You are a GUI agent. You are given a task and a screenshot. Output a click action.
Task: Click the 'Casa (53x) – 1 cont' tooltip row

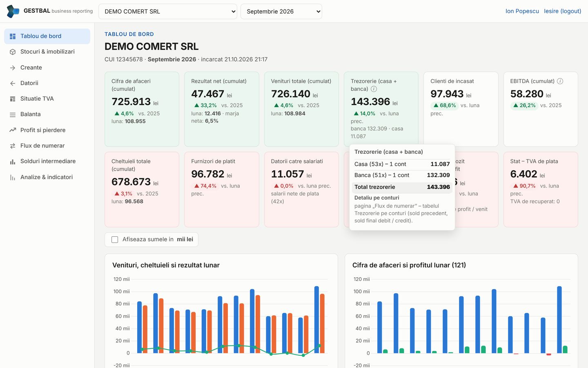[402, 164]
